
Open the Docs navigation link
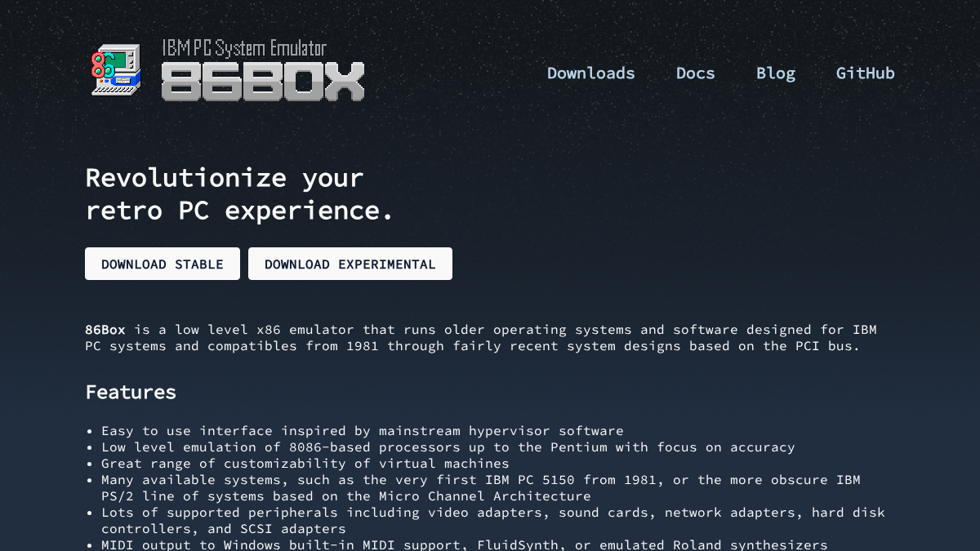695,73
